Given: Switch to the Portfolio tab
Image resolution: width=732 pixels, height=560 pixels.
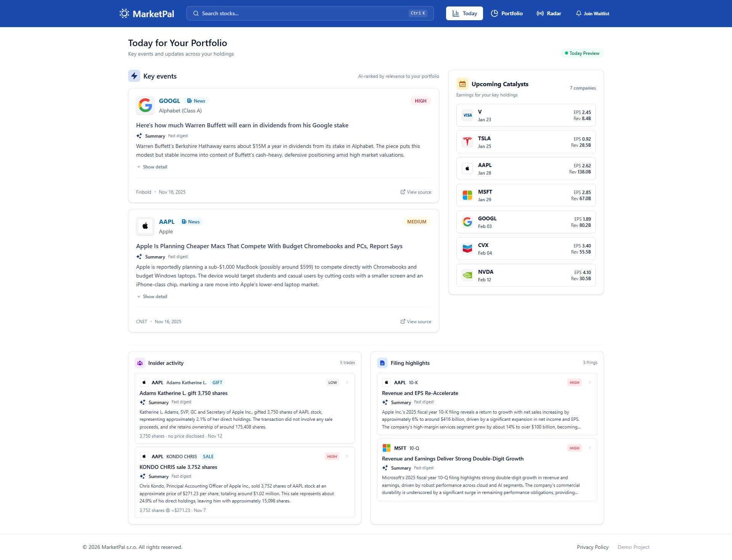Looking at the screenshot, I should [x=507, y=13].
